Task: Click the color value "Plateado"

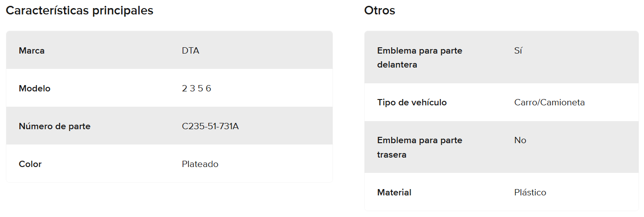Action: coord(200,164)
